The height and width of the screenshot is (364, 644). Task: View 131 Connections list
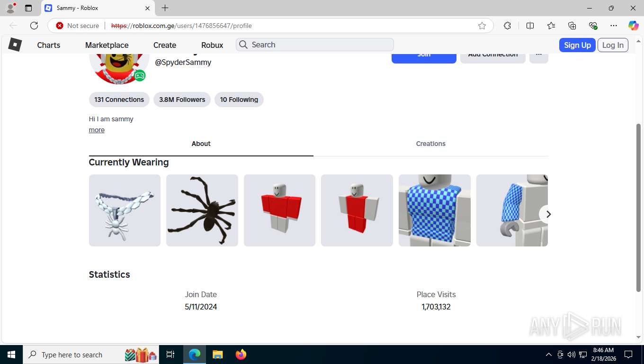(x=119, y=100)
